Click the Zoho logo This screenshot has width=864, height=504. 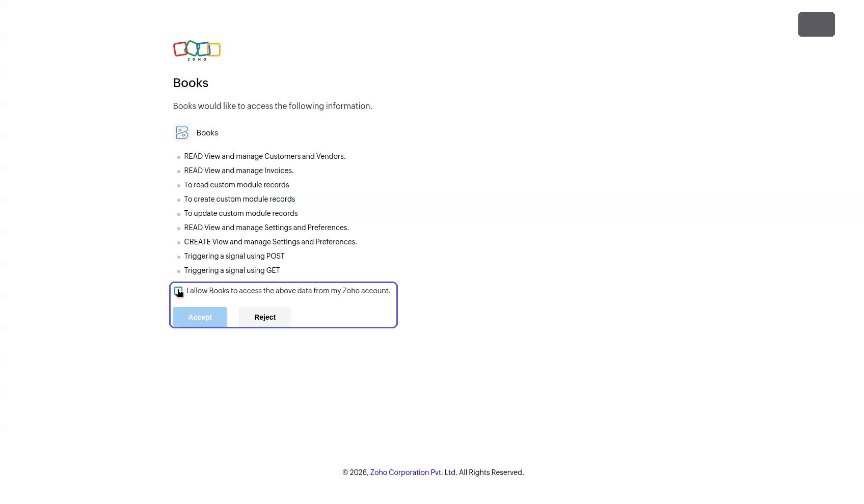pos(197,50)
